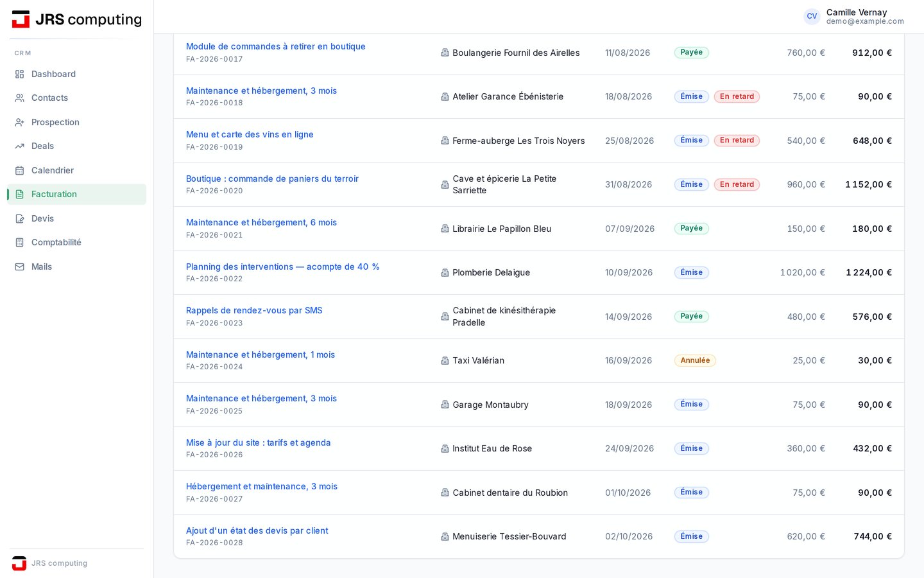Click the Prospection user-plus icon

click(20, 122)
